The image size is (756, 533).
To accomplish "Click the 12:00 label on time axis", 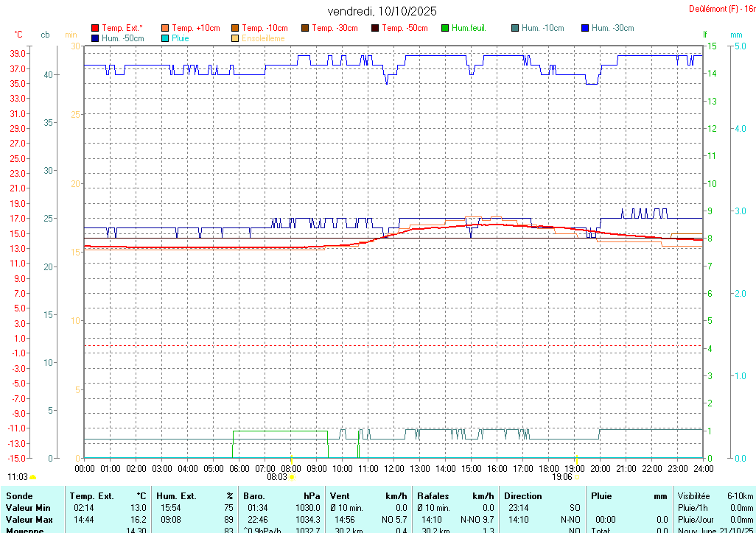I will 394,468.
